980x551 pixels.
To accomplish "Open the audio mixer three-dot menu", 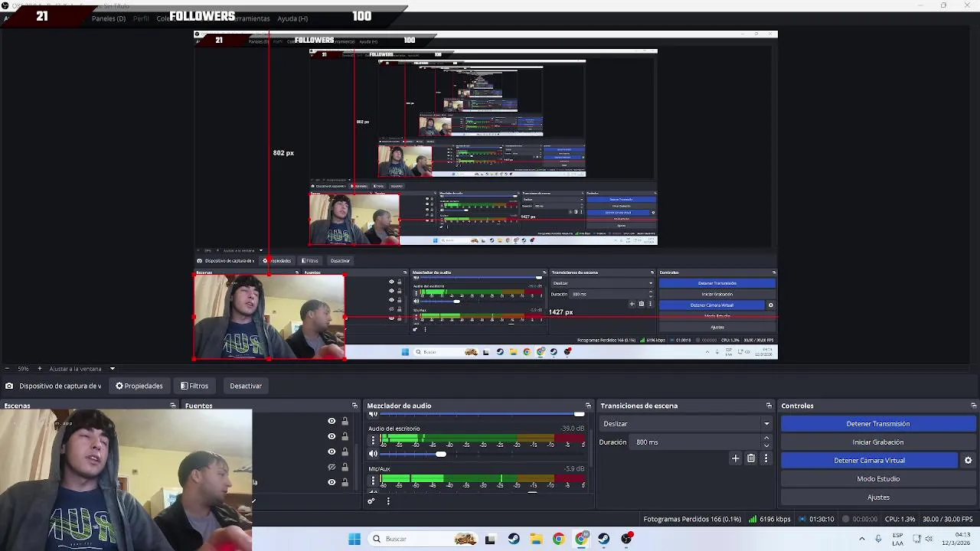I will 388,501.
